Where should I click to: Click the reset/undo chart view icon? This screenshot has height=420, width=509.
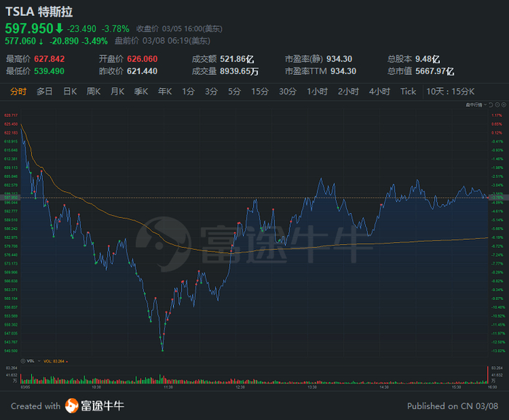pos(491,105)
